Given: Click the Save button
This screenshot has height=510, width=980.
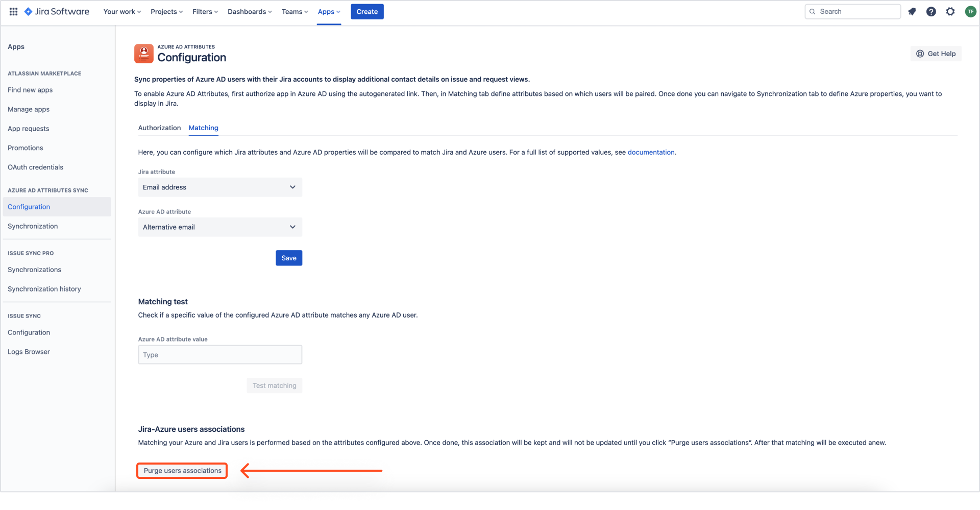Looking at the screenshot, I should 289,258.
